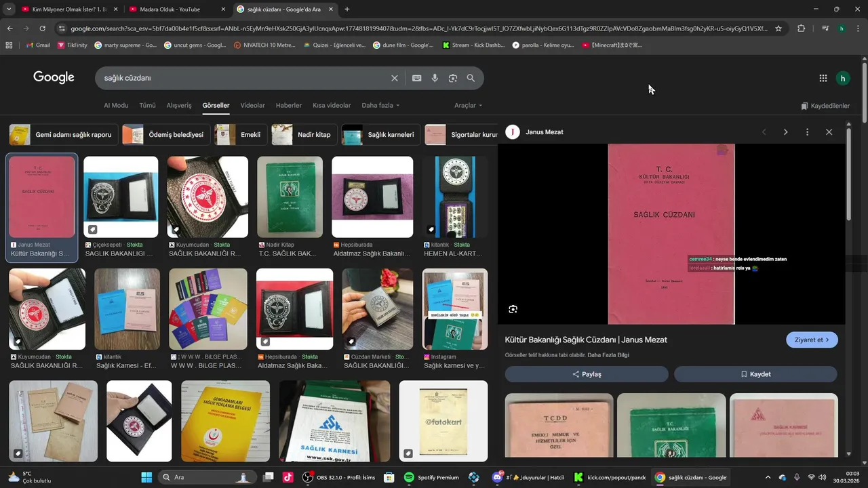Open the TikFinity bookmark
Screen dimensions: 868x488
pos(72,45)
